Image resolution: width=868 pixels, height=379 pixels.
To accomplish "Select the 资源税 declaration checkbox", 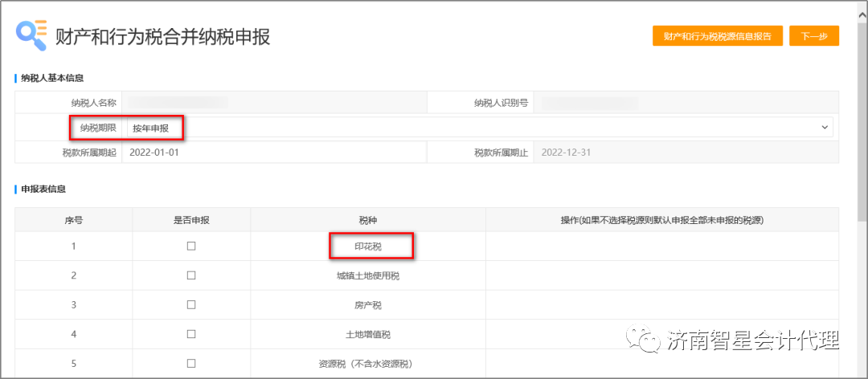I will [x=191, y=364].
